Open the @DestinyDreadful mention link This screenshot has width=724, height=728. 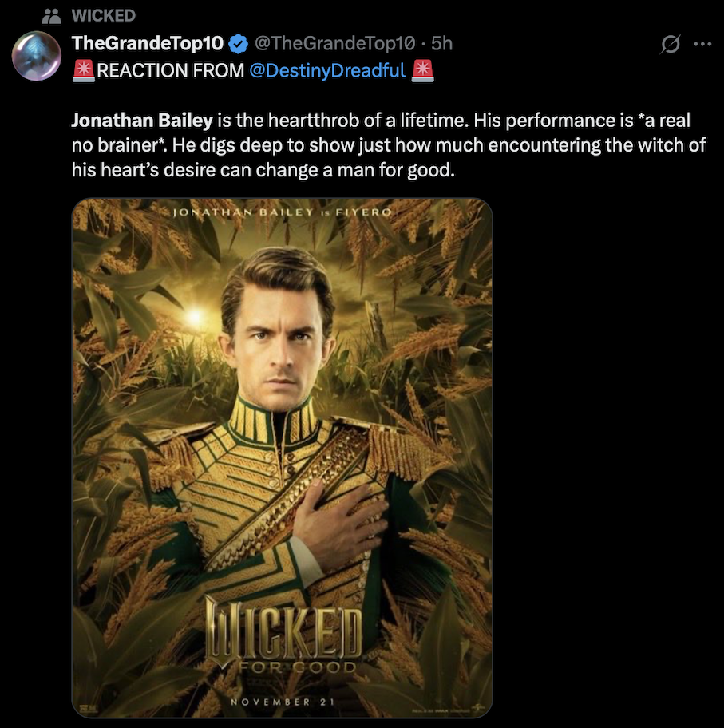pyautogui.click(x=327, y=70)
